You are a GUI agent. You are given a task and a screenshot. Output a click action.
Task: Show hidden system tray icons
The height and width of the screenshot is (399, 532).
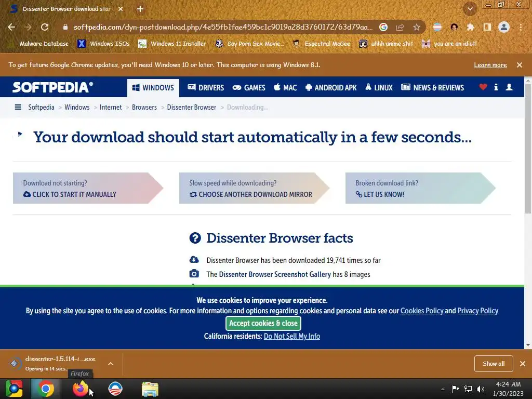click(x=443, y=389)
